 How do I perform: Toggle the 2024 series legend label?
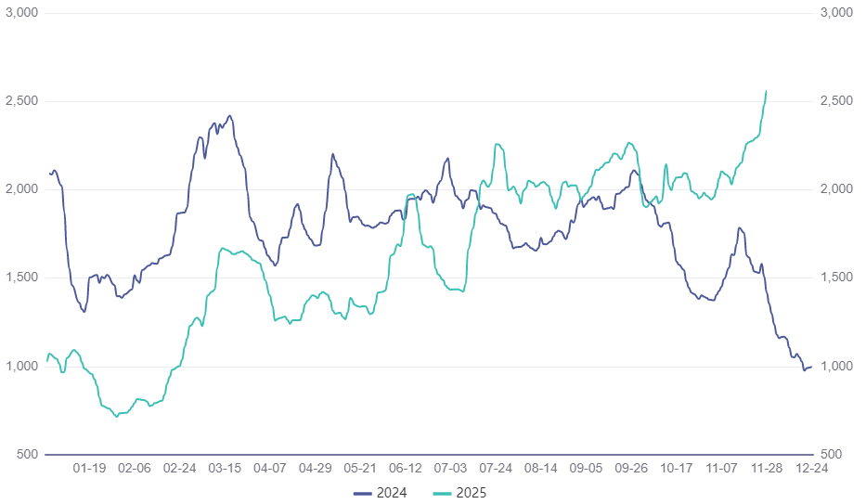tap(394, 493)
